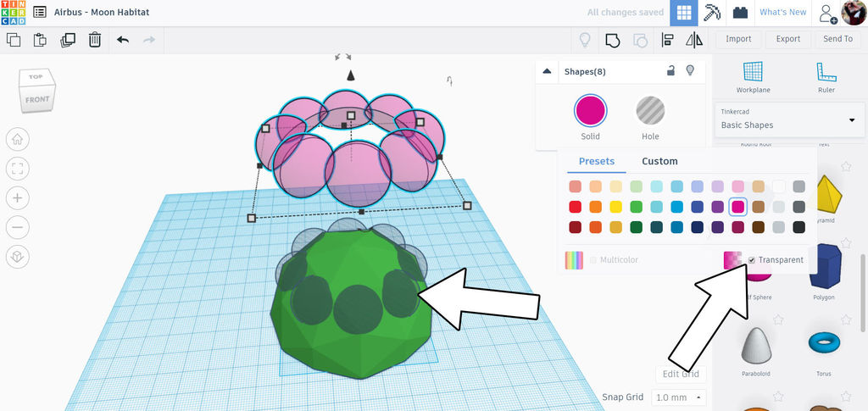Open What's New link
The width and height of the screenshot is (868, 411).
[x=782, y=12]
